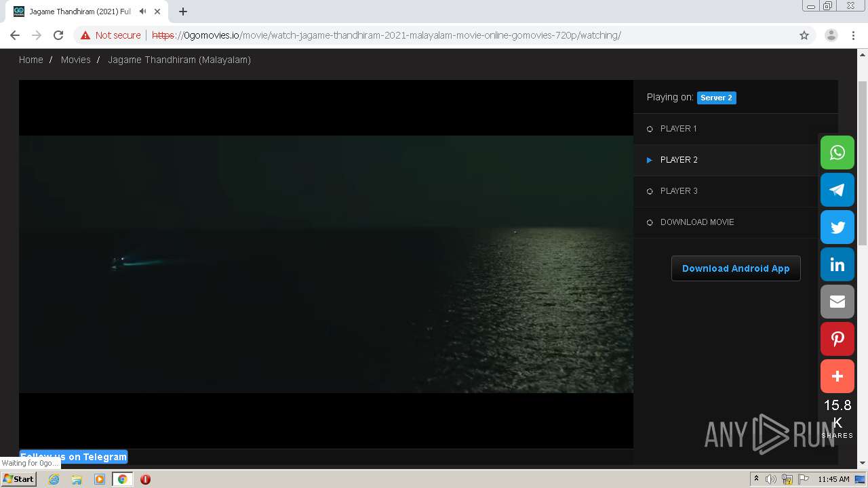The image size is (868, 488).
Task: Follow us on Telegram link
Action: 73,456
